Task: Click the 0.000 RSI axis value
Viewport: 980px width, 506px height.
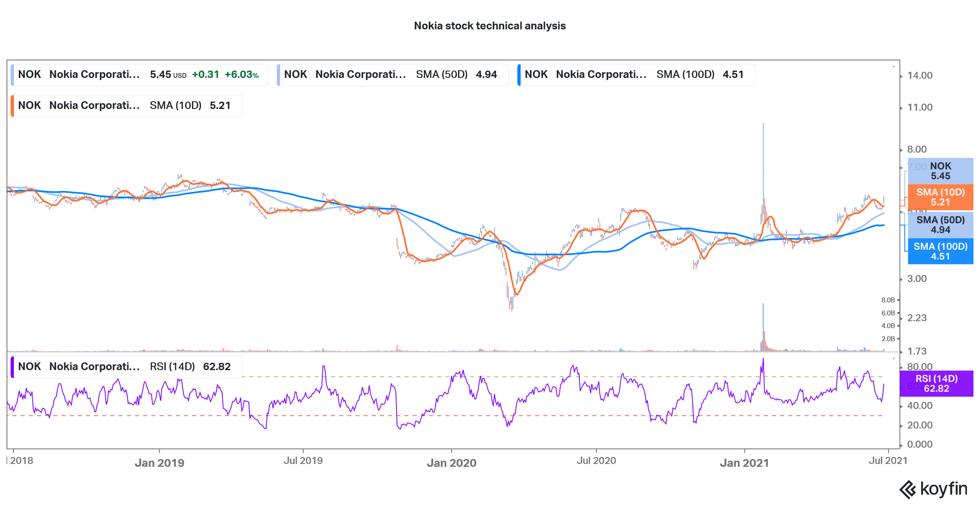Action: pyautogui.click(x=920, y=444)
